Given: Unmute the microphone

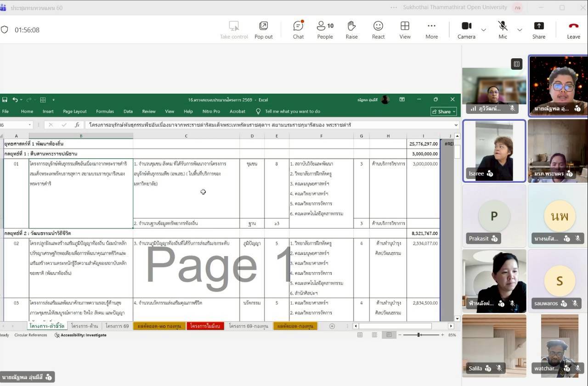Looking at the screenshot, I should click(503, 30).
